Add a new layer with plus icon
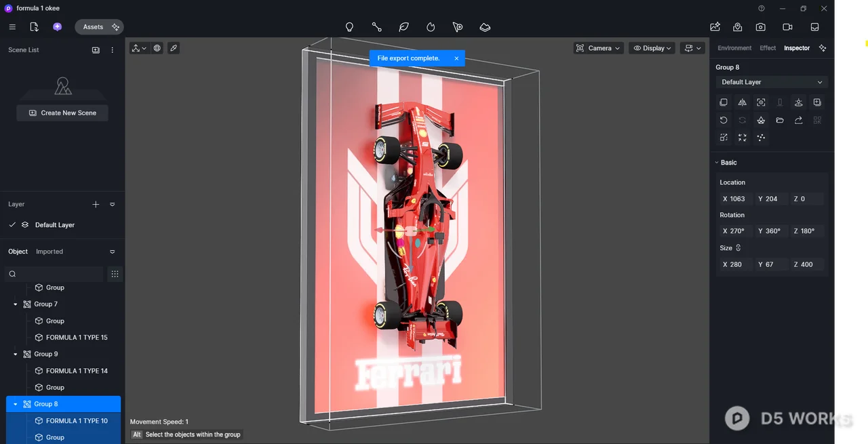Screen dimensions: 868x444 point(96,204)
